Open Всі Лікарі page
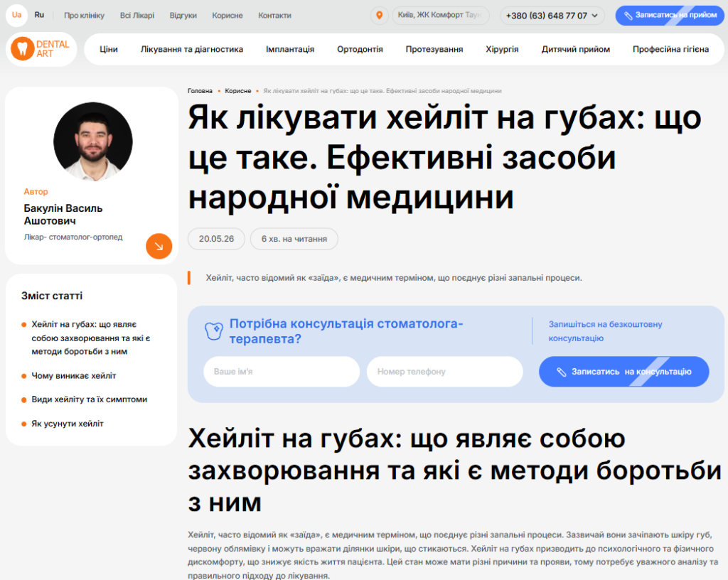Screen dimensions: 728x580 pos(137,16)
